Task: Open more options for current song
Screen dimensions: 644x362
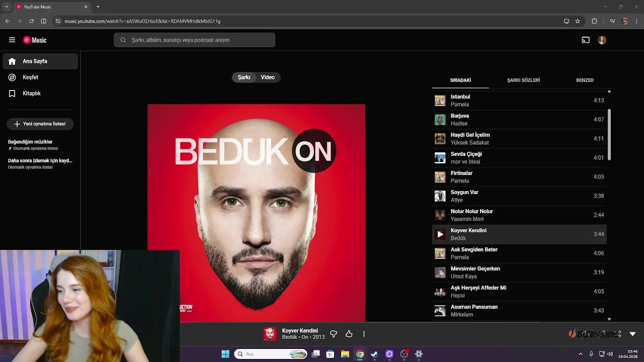Action: (364, 334)
